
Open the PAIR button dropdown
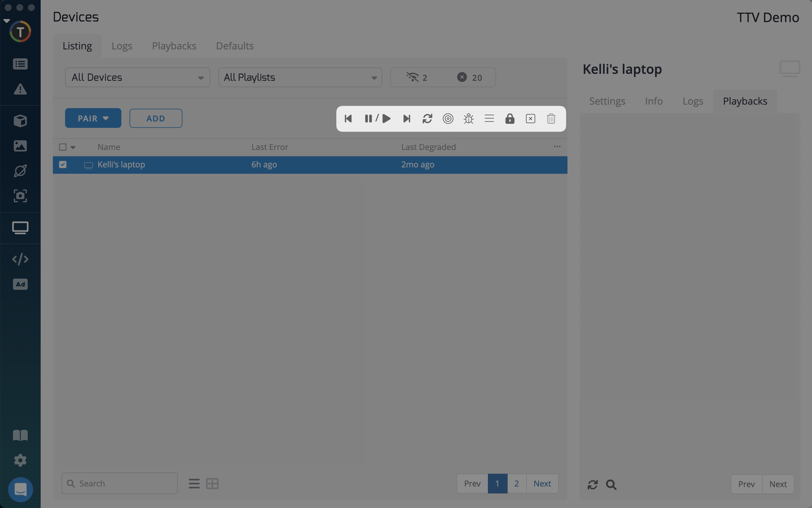93,118
